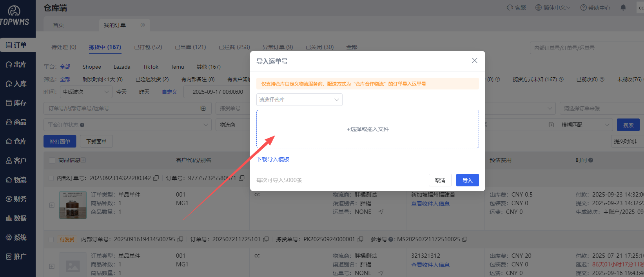Viewport: 644px width, 277px height.
Task: Open 平台订单状态 dropdown
Action: pyautogui.click(x=127, y=125)
